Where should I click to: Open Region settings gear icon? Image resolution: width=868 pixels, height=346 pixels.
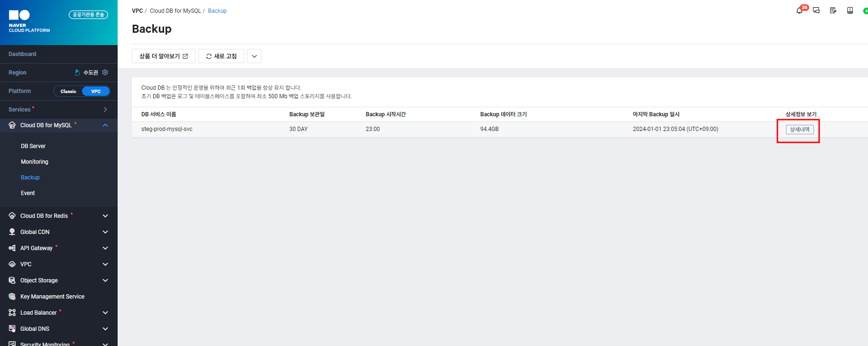pyautogui.click(x=105, y=73)
